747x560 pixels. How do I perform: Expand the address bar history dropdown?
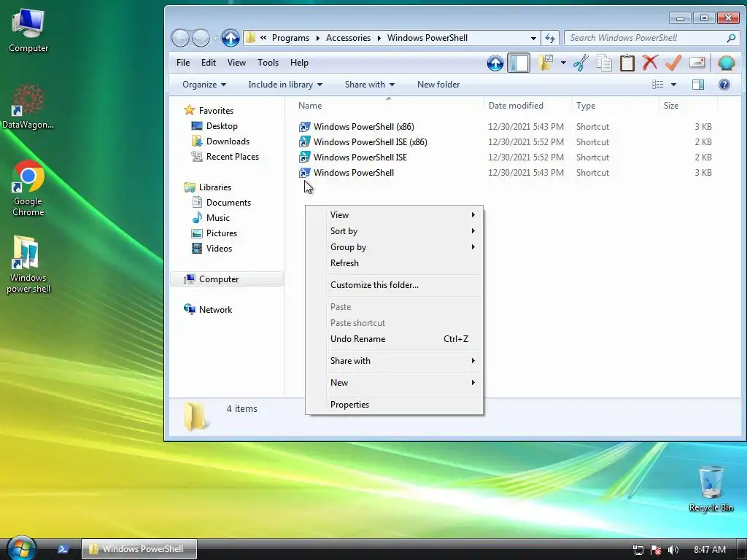[533, 38]
